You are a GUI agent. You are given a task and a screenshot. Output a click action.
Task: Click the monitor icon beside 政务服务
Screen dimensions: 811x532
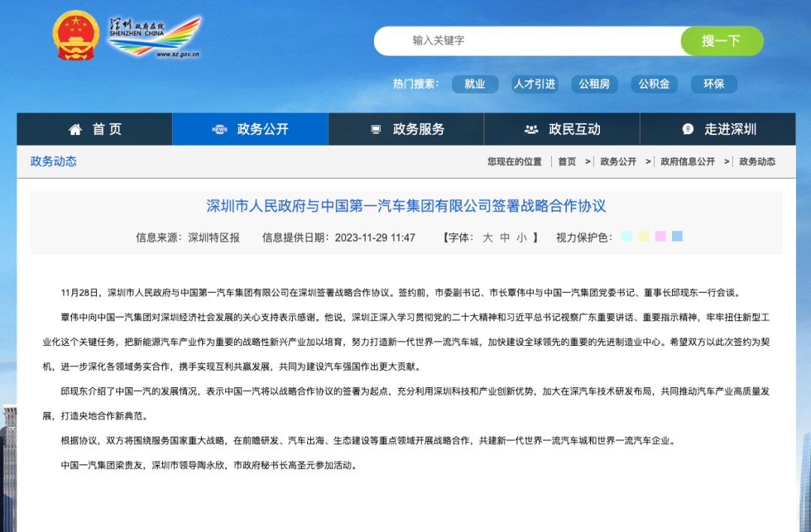tap(376, 129)
